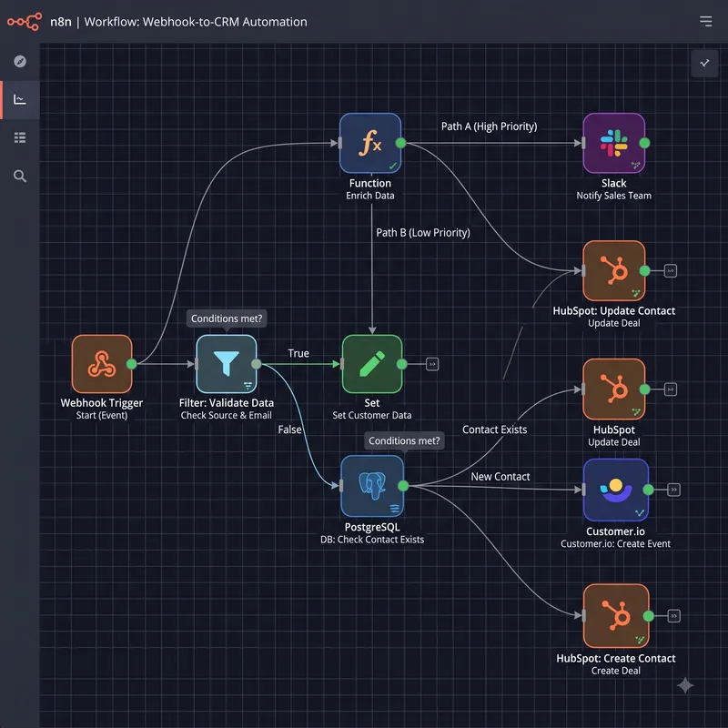Click the Path B (Low Priority) label
Image resolution: width=728 pixels, height=728 pixels.
[x=423, y=233]
